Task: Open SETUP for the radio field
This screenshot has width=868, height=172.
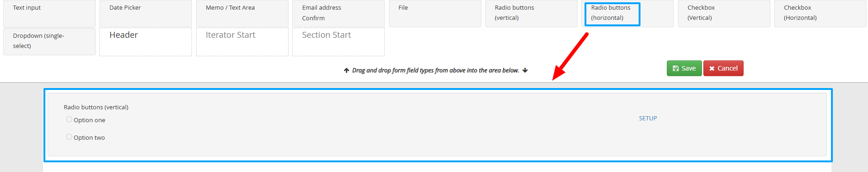Action: [x=648, y=119]
